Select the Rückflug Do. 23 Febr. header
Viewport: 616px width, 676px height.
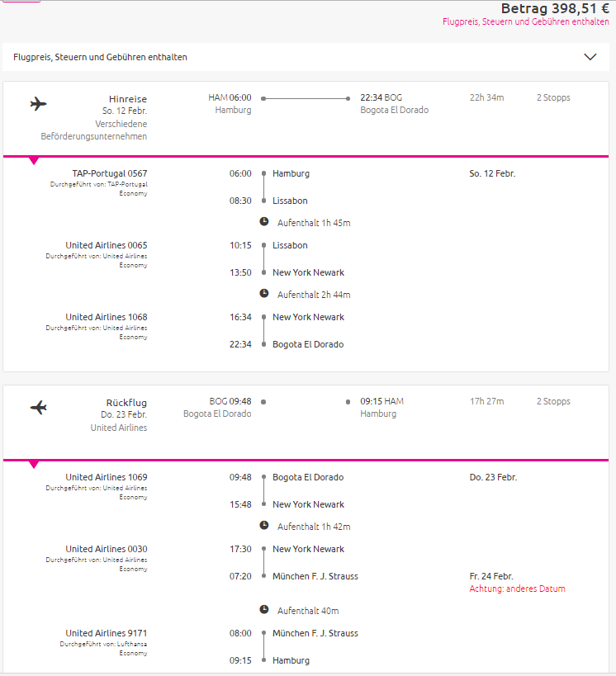[124, 409]
